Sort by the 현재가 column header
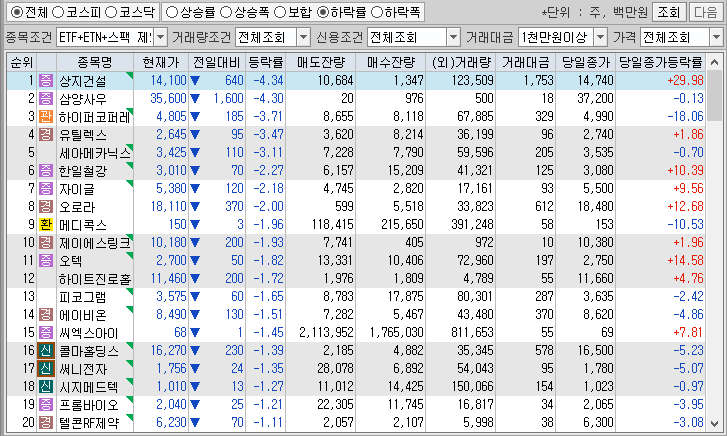This screenshot has width=727, height=436. [161, 62]
